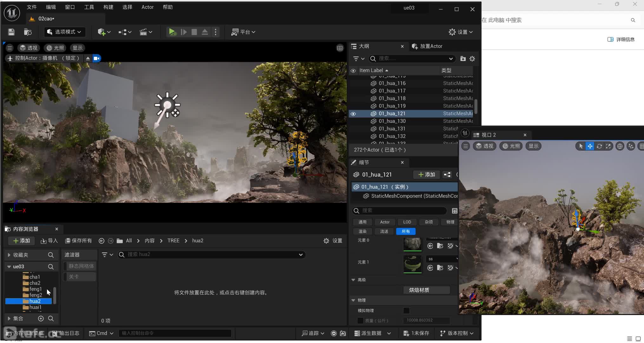Open the Actor menu
Viewport: 644px width, 343px height.
(148, 7)
